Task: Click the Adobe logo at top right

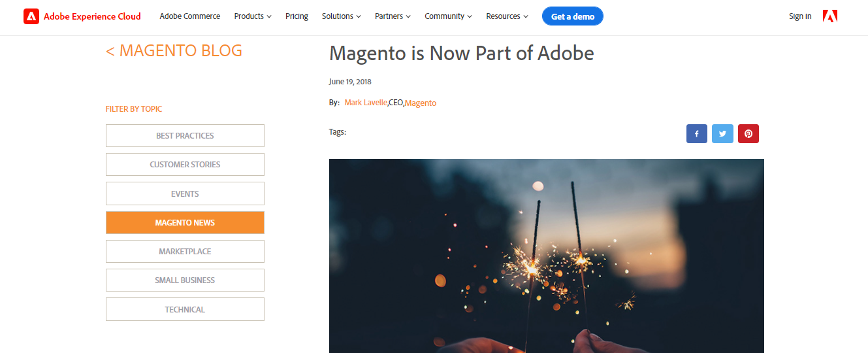Action: point(830,16)
